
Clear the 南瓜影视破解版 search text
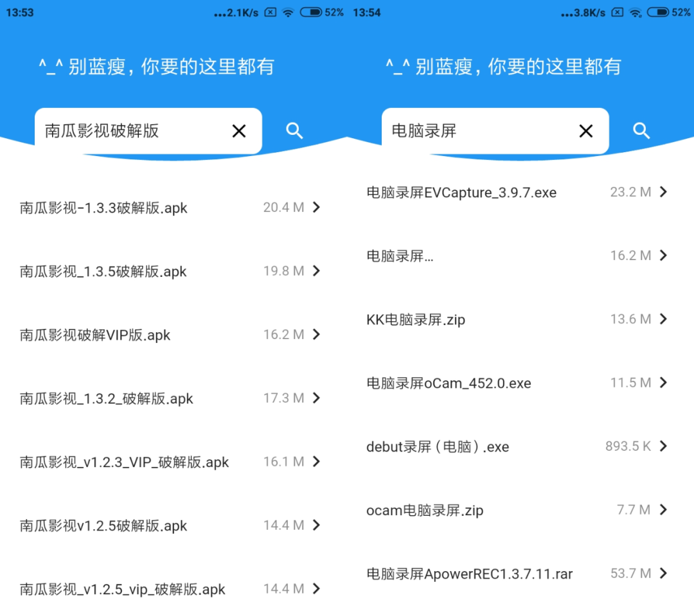pyautogui.click(x=239, y=131)
